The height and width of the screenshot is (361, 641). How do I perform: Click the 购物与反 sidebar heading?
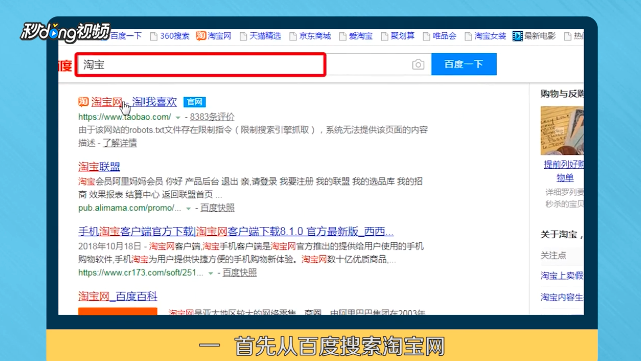[562, 94]
